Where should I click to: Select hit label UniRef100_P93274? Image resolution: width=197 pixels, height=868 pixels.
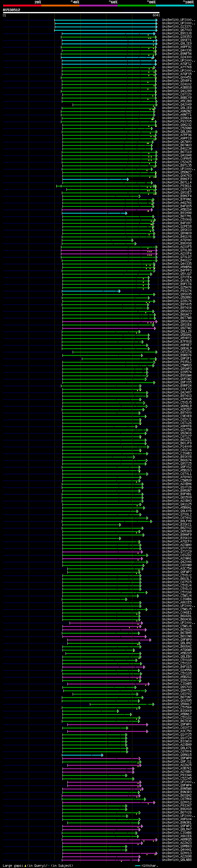[x=176, y=291]
